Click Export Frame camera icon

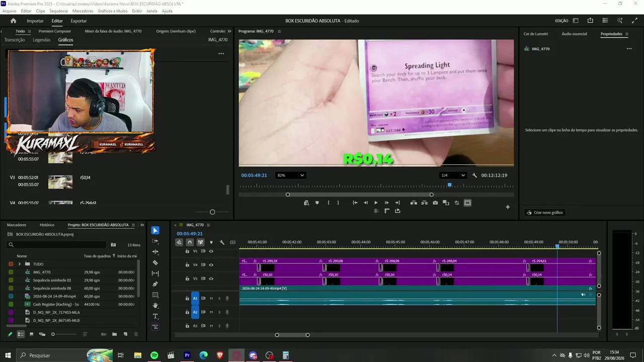click(435, 203)
